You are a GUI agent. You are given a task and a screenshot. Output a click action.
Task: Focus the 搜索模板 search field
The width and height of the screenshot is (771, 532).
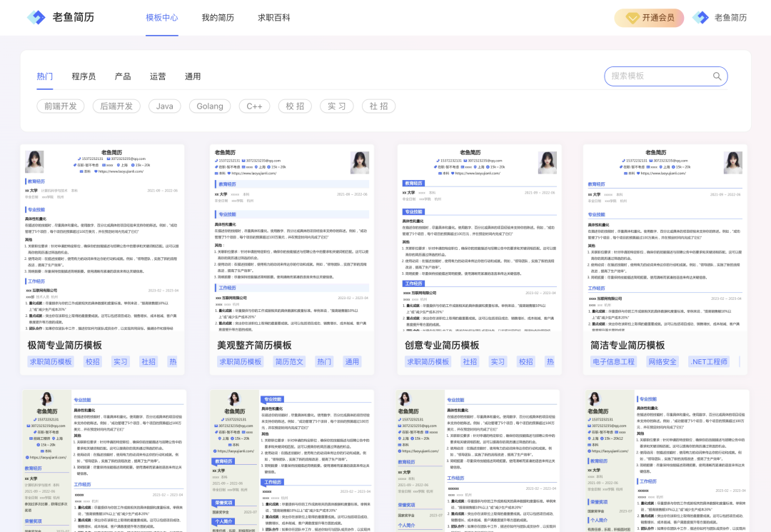(666, 76)
